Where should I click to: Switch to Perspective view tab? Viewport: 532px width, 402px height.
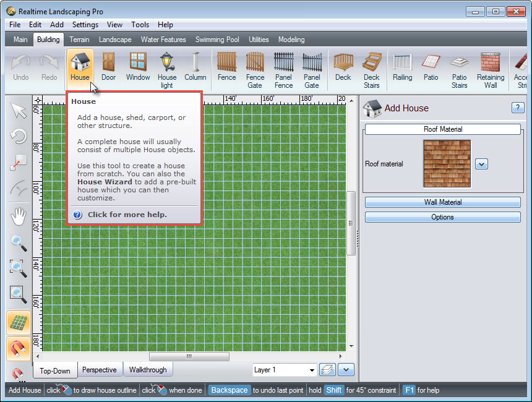pyautogui.click(x=100, y=370)
